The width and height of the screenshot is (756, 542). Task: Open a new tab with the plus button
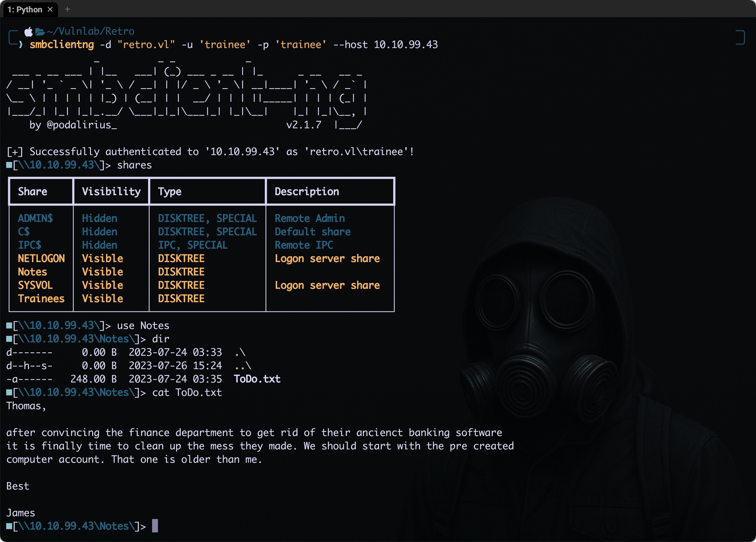pyautogui.click(x=68, y=10)
